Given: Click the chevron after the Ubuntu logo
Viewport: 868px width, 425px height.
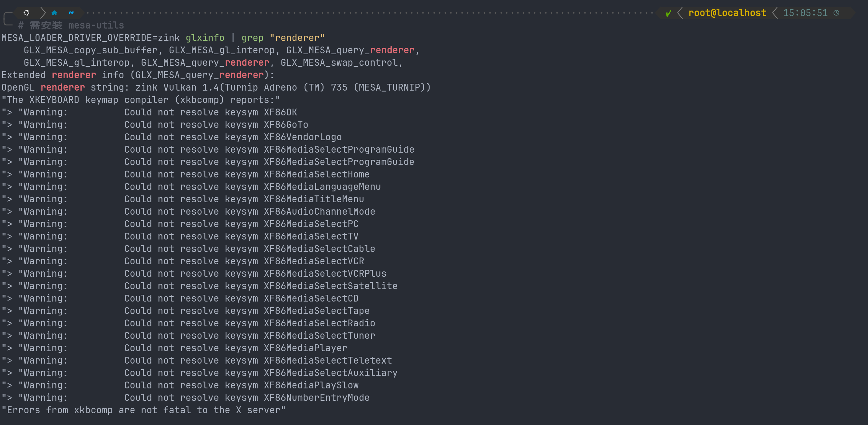Looking at the screenshot, I should pyautogui.click(x=43, y=13).
